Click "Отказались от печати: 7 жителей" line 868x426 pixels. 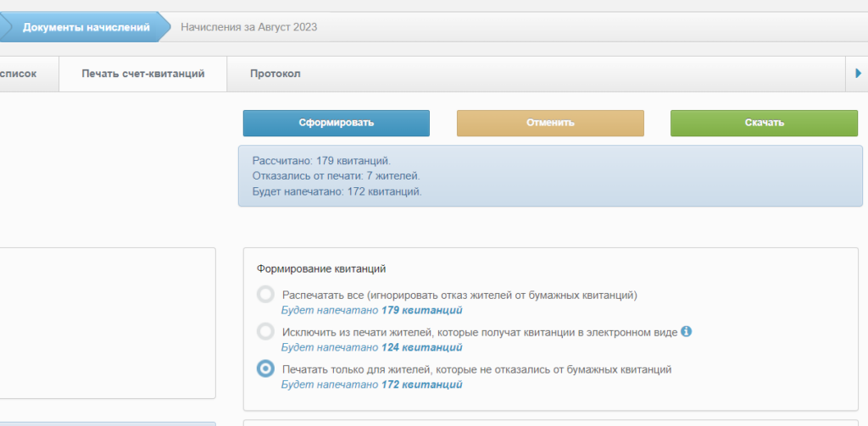pyautogui.click(x=336, y=176)
